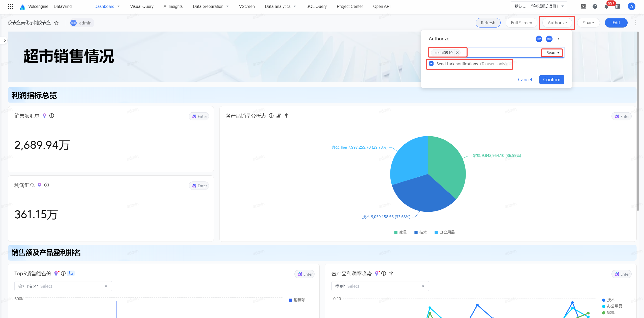Viewport: 644px width, 318px height.
Task: Open the notifications bell
Action: point(606,7)
